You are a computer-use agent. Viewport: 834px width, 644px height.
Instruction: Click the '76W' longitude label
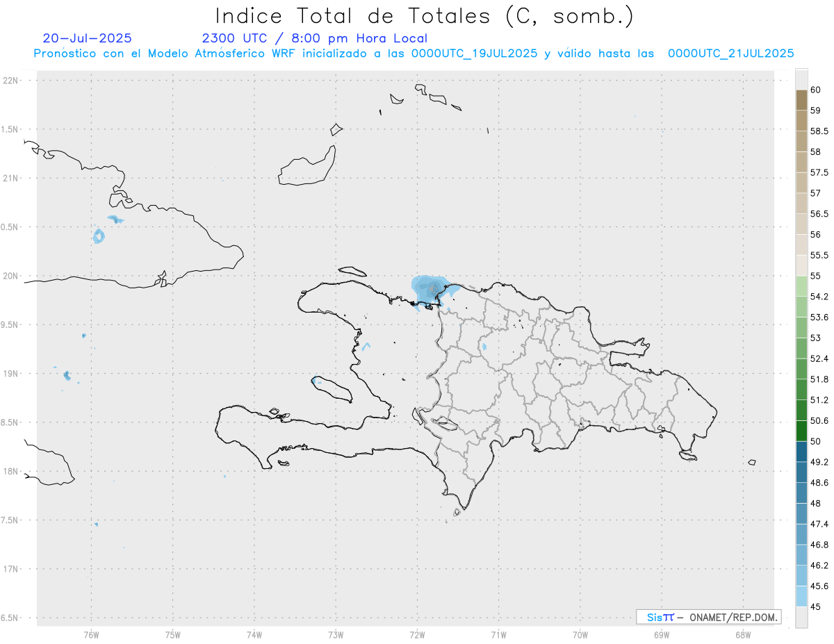91,634
